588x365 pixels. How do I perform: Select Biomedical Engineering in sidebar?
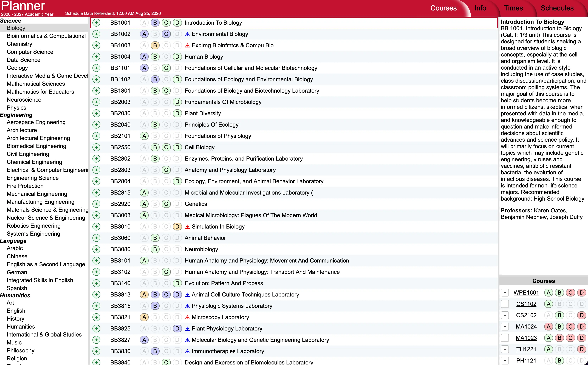coord(36,146)
